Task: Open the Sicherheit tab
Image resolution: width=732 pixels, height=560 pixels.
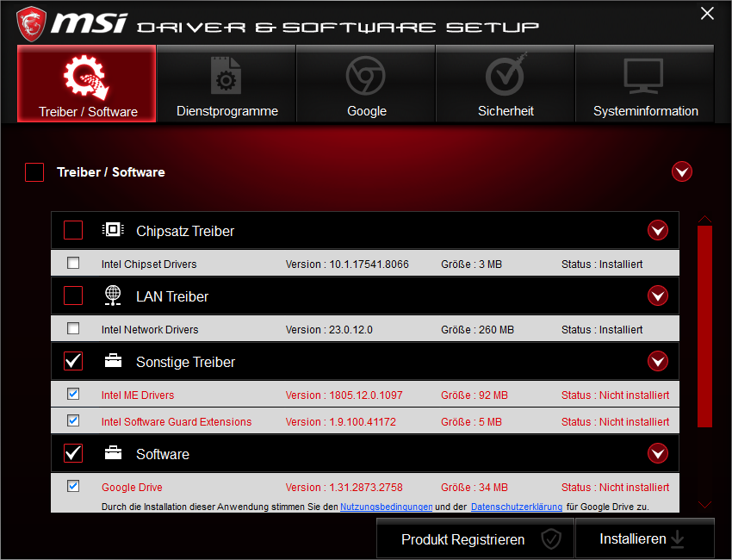Action: point(506,84)
